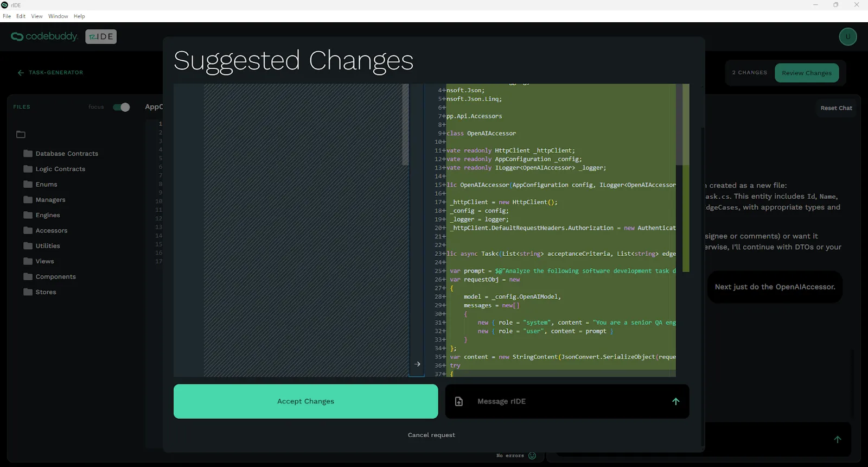Open the Help menu

[x=79, y=16]
